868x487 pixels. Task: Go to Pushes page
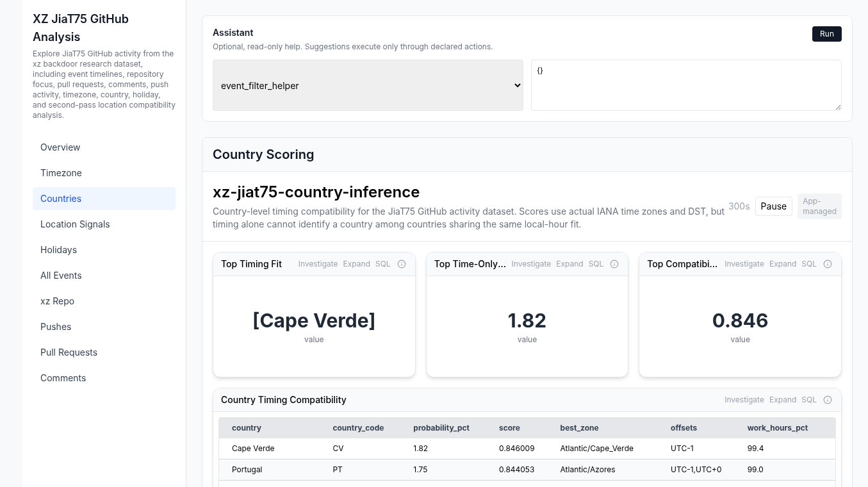(x=104, y=327)
